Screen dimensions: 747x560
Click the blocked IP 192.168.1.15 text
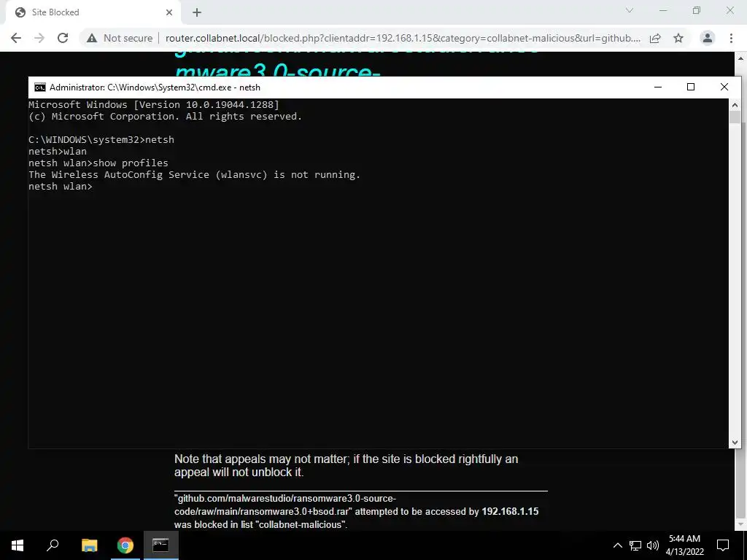tap(510, 511)
